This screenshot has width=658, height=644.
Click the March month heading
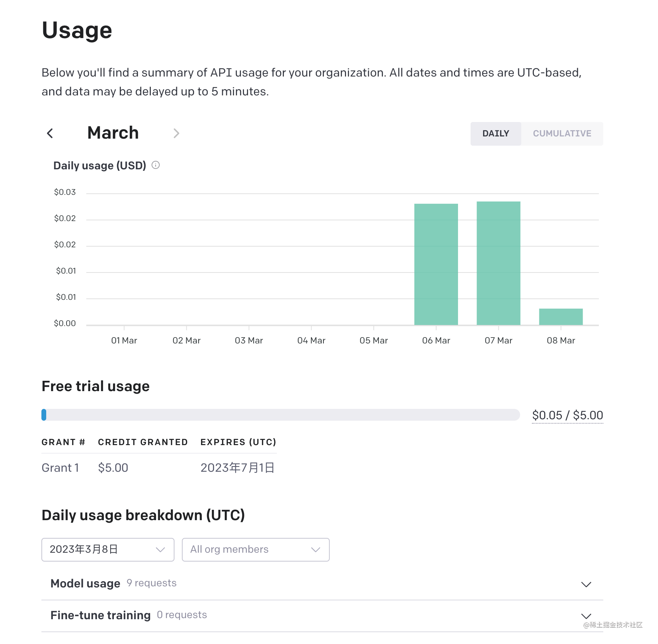click(113, 133)
